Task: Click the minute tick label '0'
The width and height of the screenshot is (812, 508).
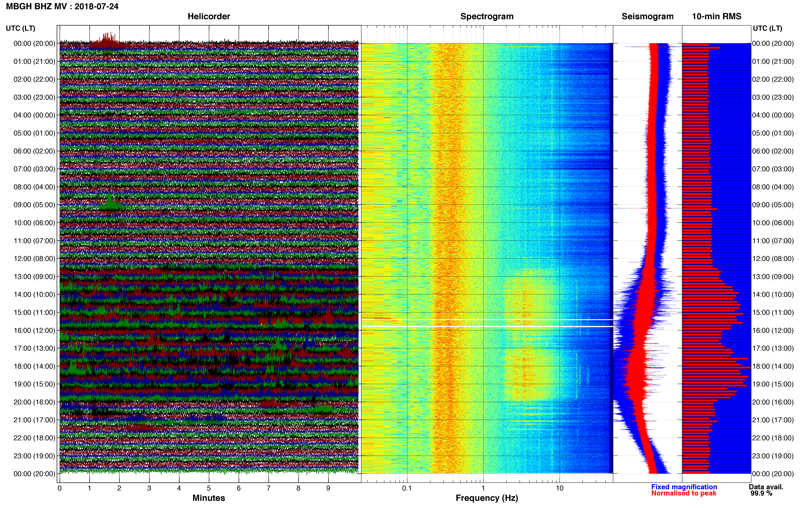Action: (x=59, y=488)
